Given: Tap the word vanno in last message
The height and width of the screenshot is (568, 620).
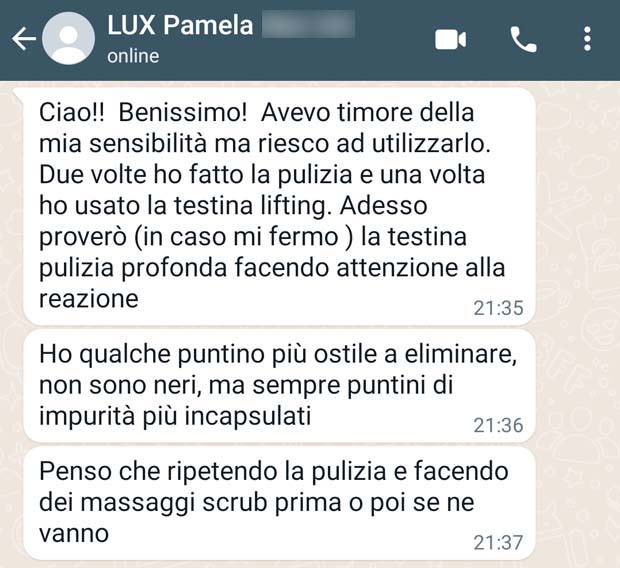Looking at the screenshot, I should click(x=74, y=534).
